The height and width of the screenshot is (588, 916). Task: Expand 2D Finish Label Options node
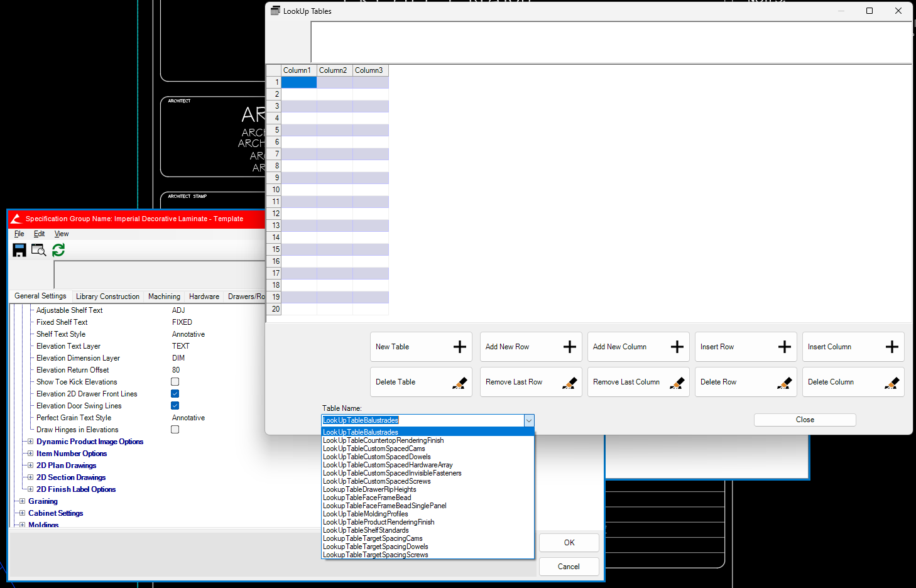[x=30, y=489]
